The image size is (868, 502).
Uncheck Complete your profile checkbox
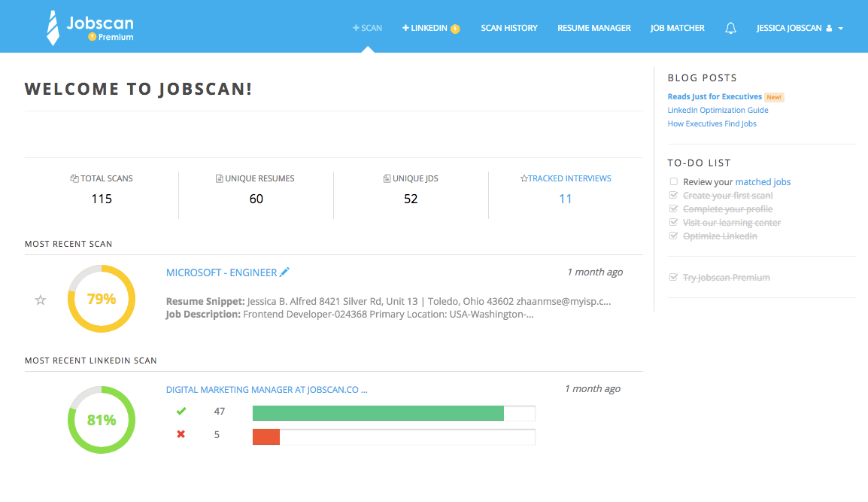[674, 208]
